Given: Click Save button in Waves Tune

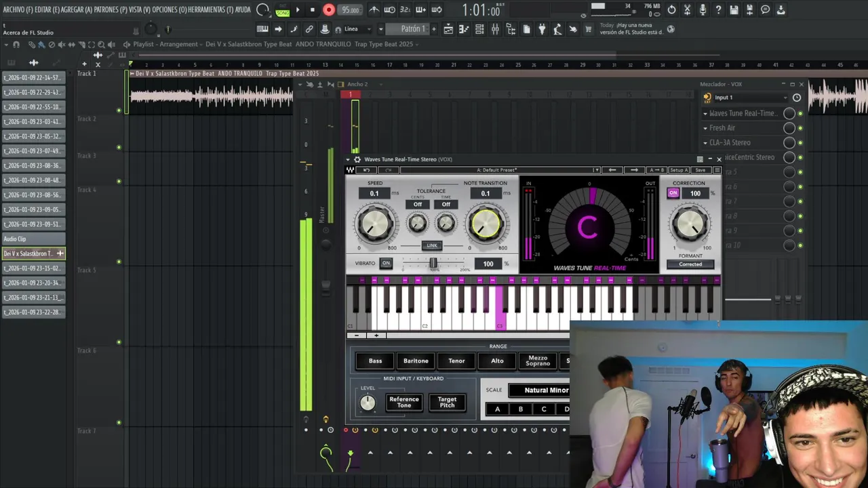Looking at the screenshot, I should click(700, 170).
